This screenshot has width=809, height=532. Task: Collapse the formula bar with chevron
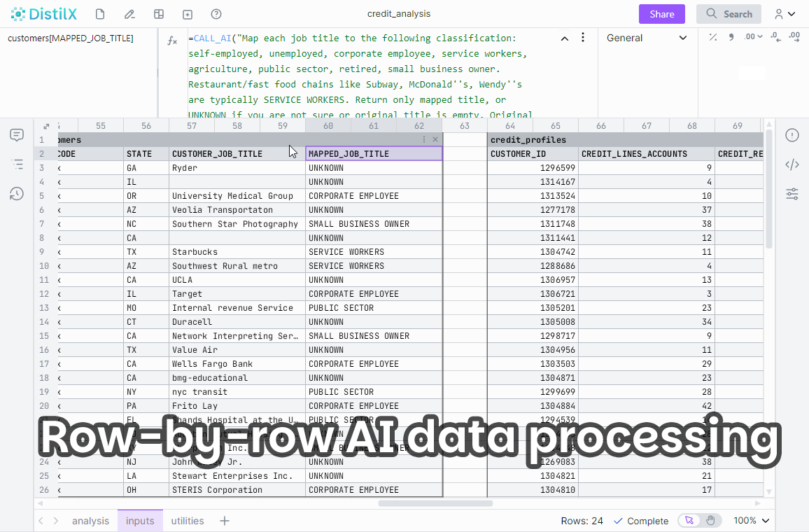(565, 38)
